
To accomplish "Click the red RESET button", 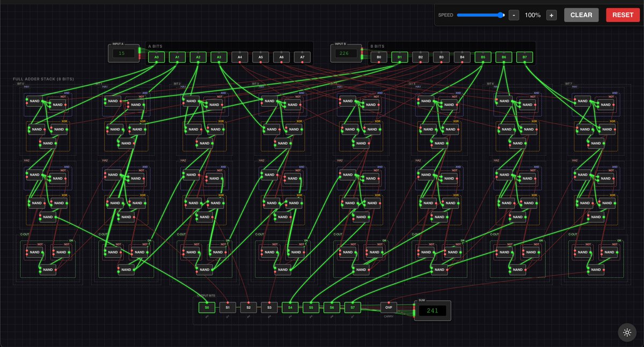I will tap(623, 15).
